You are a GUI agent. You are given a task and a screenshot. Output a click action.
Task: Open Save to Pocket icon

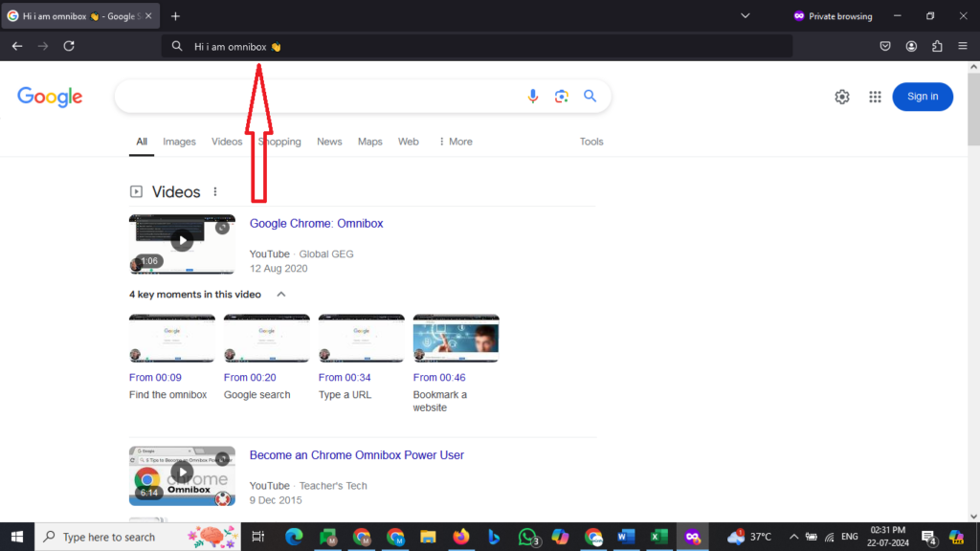885,46
